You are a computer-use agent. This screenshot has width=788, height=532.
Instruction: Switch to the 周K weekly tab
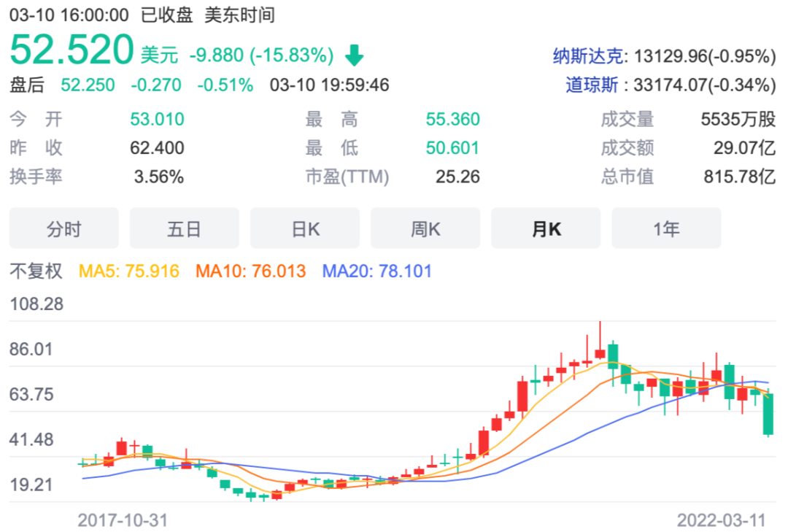[x=425, y=228]
